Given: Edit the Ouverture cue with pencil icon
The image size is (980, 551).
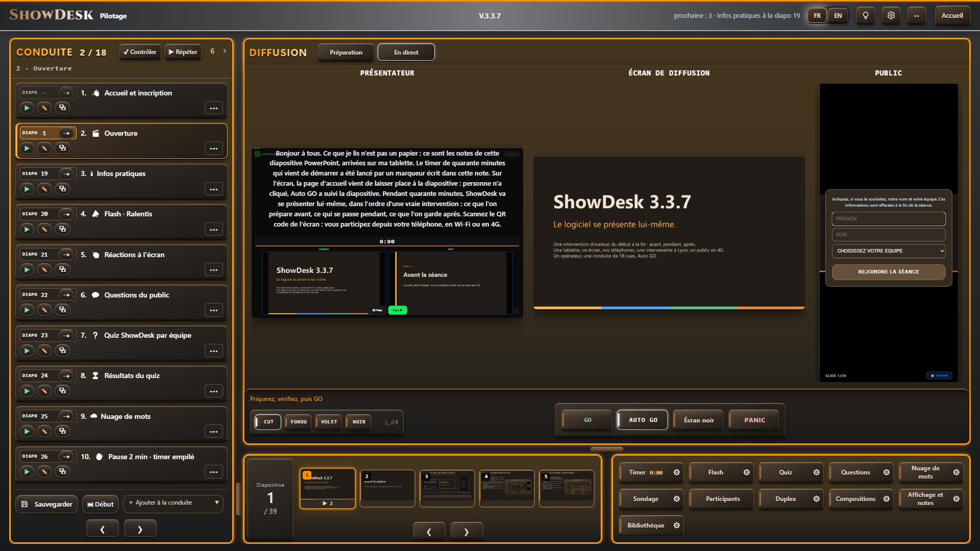Looking at the screenshot, I should (x=44, y=148).
